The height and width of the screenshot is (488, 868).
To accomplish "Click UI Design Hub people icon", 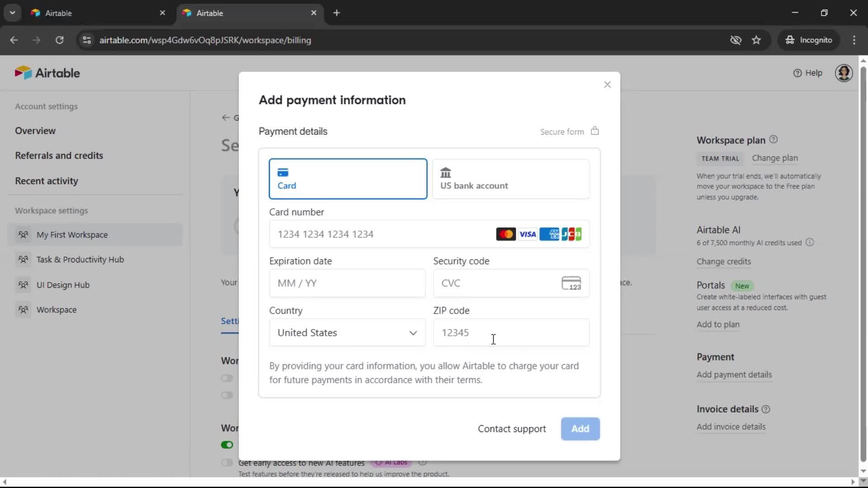I will pyautogui.click(x=23, y=285).
